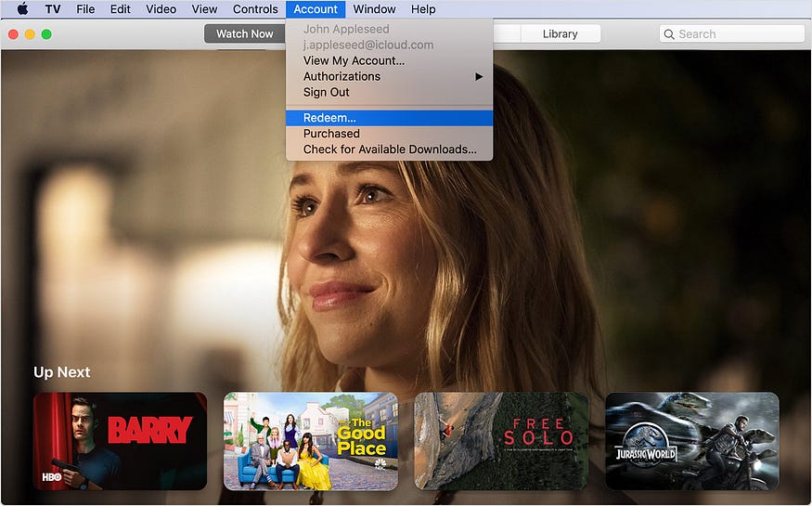Select Purchased from the Account menu
The width and height of the screenshot is (812, 506).
pos(389,134)
